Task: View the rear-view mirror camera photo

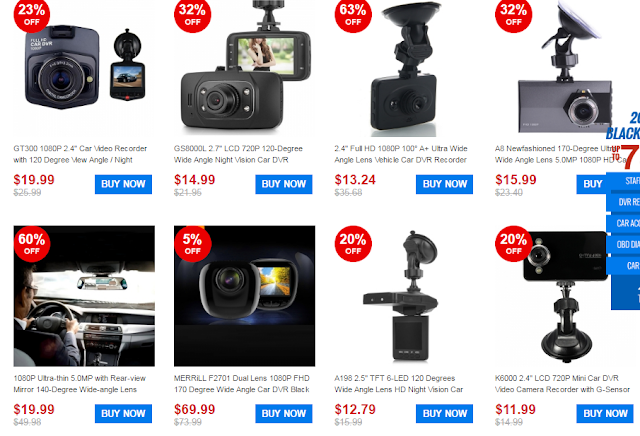Action: coord(84,296)
